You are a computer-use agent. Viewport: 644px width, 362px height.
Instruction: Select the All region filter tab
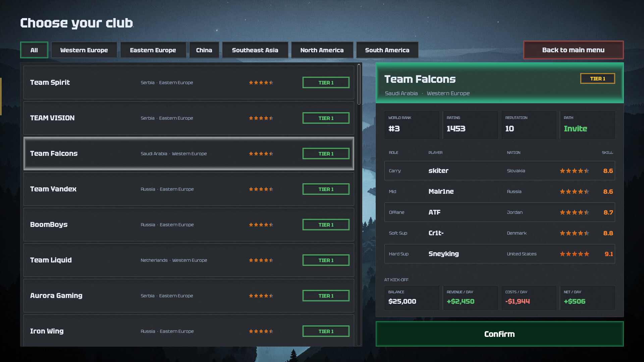coord(34,50)
